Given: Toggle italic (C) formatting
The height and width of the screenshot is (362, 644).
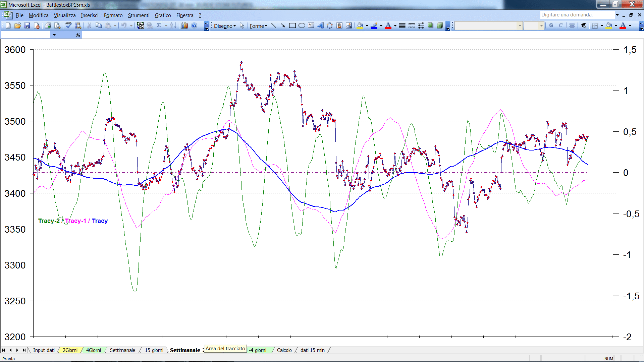Looking at the screenshot, I should [560, 25].
